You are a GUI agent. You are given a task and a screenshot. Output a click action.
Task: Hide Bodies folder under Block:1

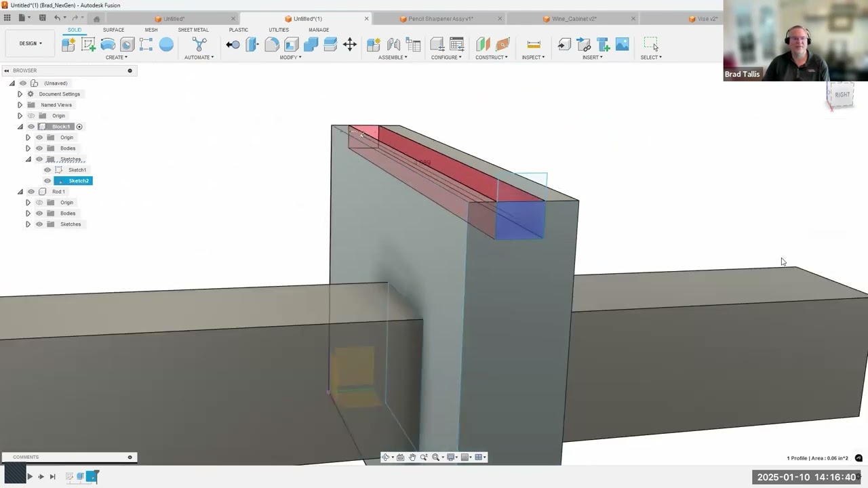point(39,148)
